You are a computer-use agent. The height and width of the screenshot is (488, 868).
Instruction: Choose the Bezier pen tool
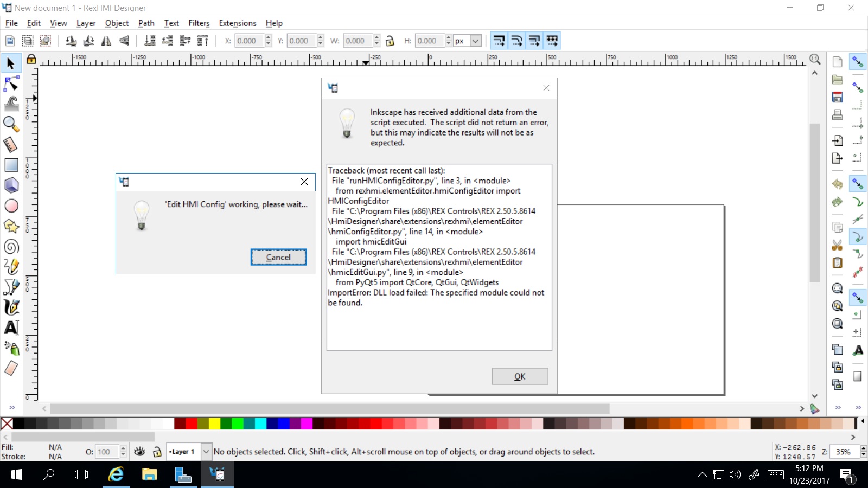point(11,287)
